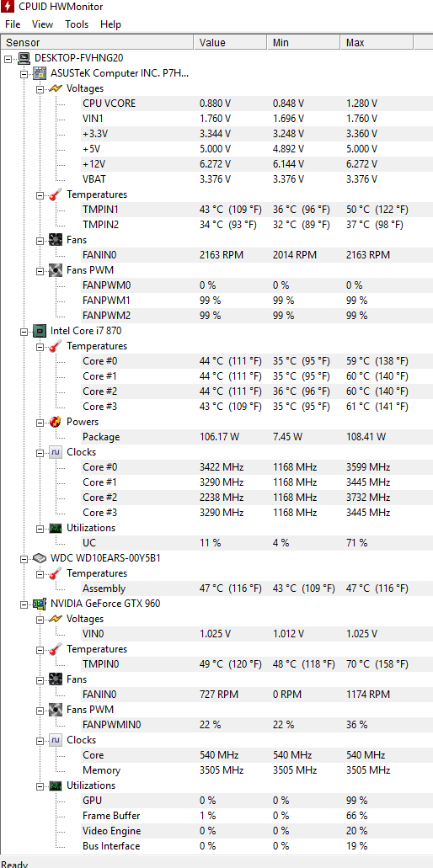
Task: Click the HWMonitor app icon in title bar
Action: tap(7, 7)
